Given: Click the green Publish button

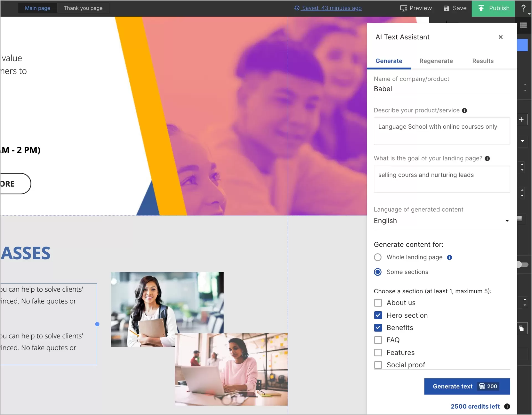Looking at the screenshot, I should [x=493, y=8].
